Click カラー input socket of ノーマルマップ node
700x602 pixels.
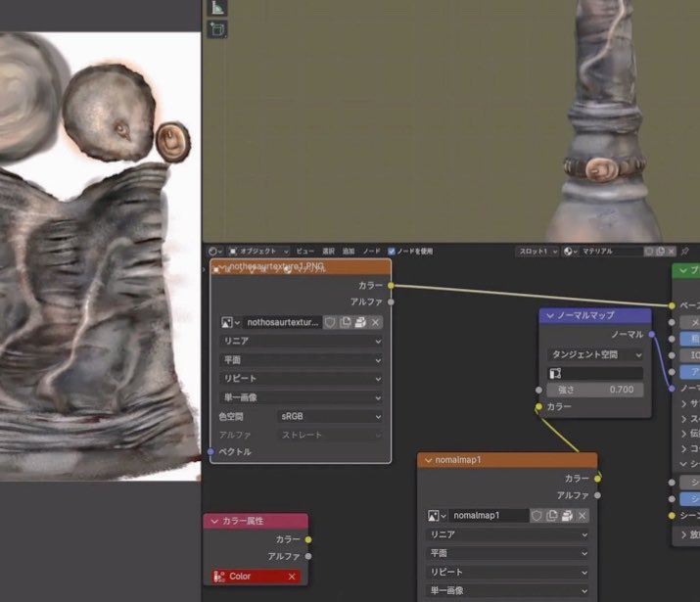pyautogui.click(x=538, y=406)
